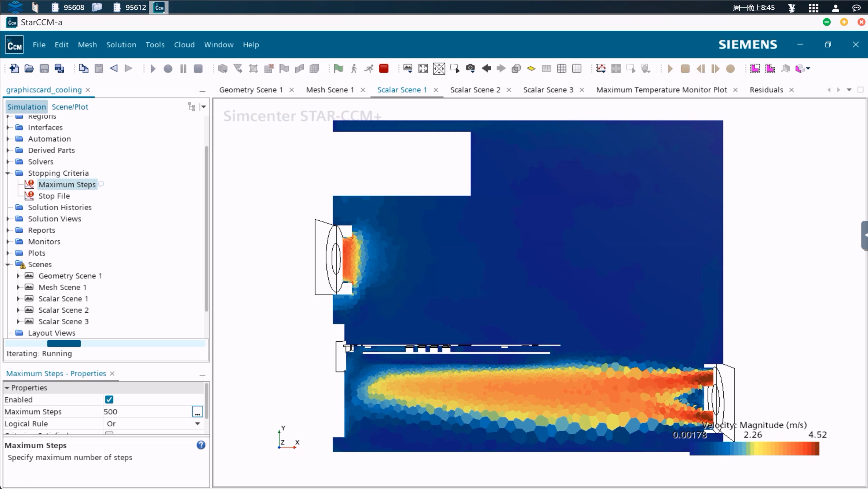Viewport: 868px width, 489px height.
Task: Click the Save All simulations icon
Action: point(59,68)
